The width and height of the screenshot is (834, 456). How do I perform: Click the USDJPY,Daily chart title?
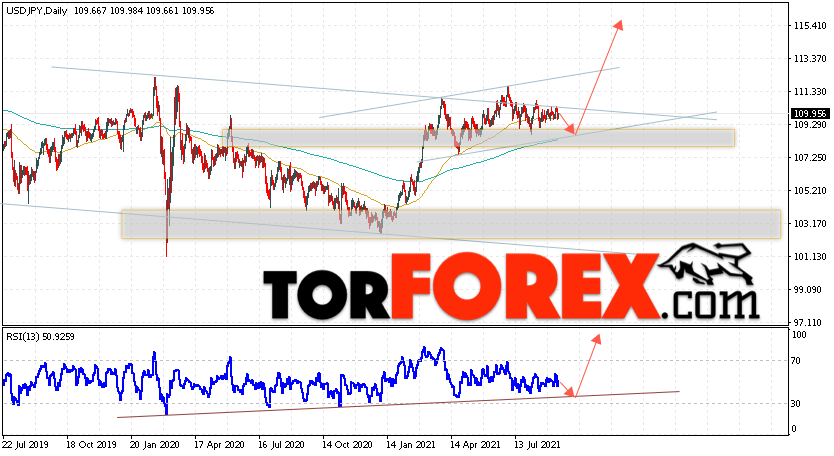(x=37, y=11)
